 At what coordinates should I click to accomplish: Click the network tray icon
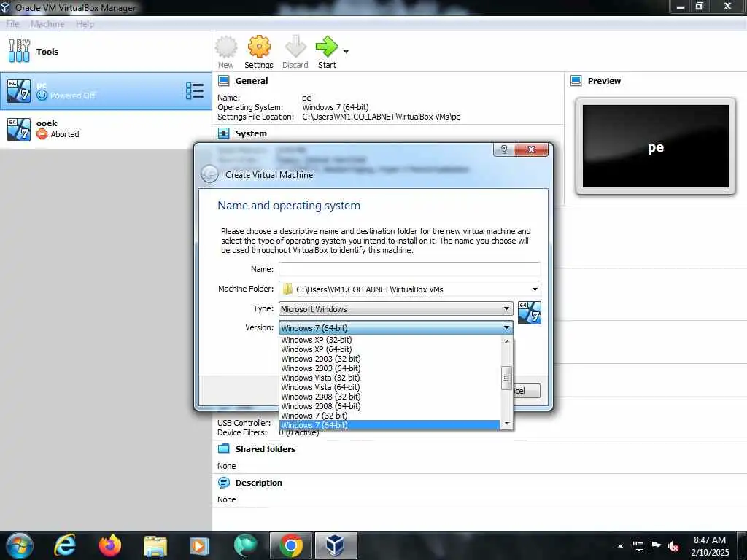638,546
